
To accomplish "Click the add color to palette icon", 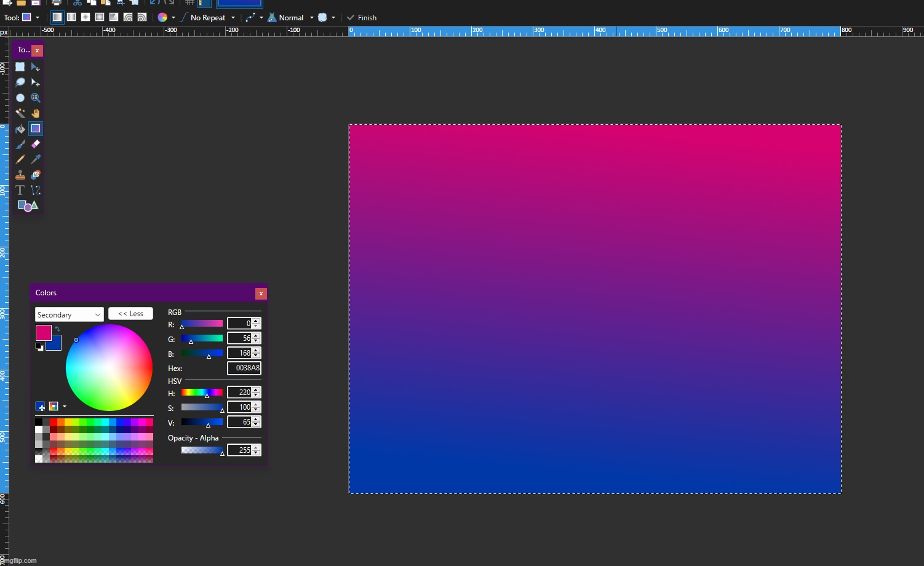I will [41, 407].
